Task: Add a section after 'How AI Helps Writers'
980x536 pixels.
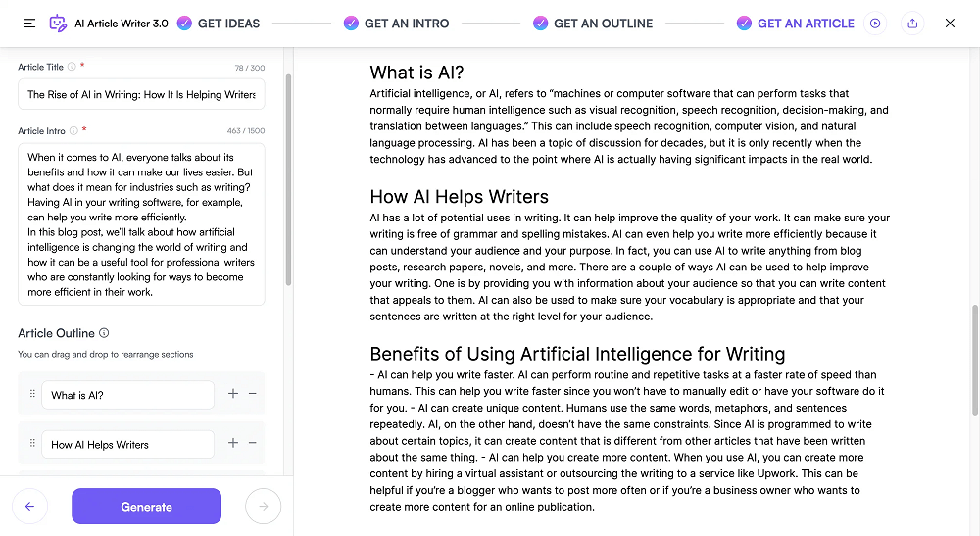Action: tap(233, 443)
